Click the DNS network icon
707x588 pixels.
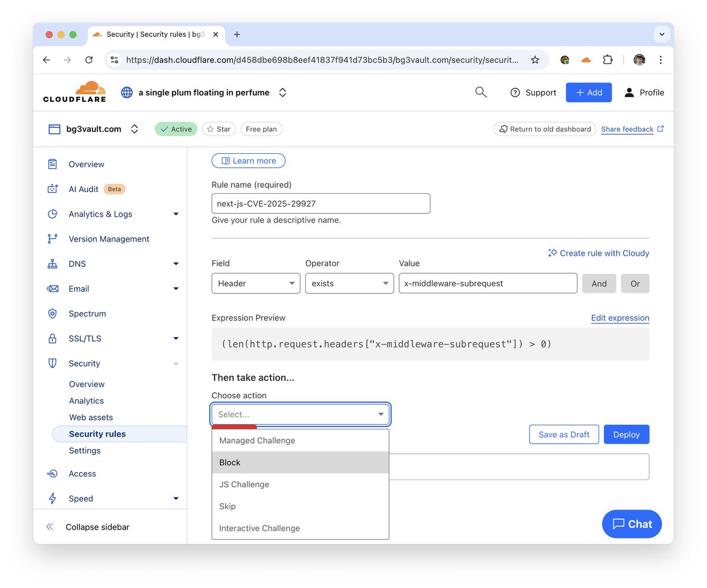tap(52, 264)
